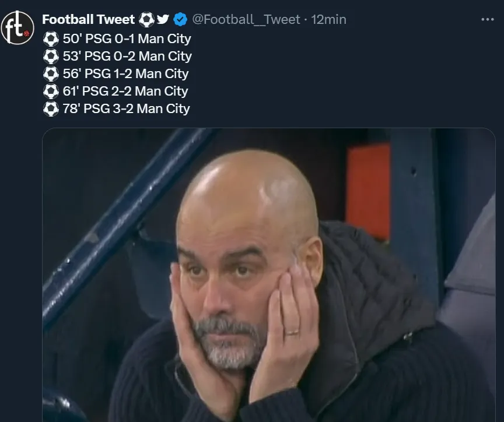
Task: Click the "56' PSG 1-2 Man City" text
Action: pyautogui.click(x=126, y=74)
